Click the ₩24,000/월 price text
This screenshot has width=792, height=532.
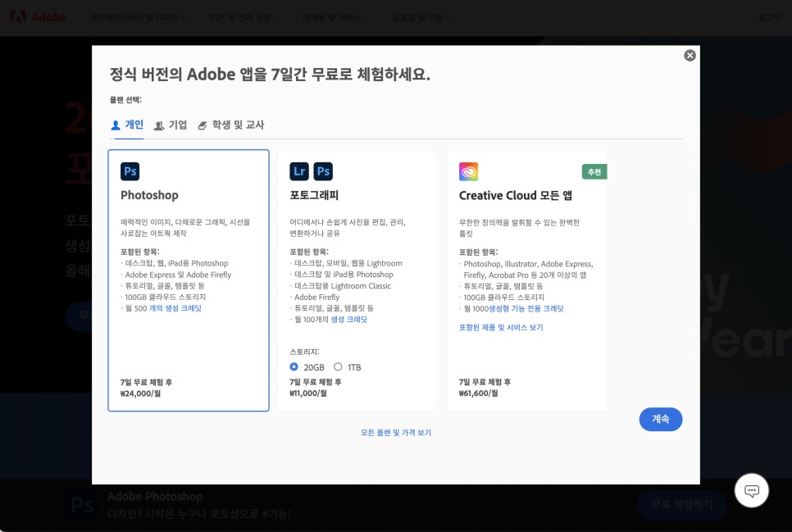pyautogui.click(x=140, y=393)
